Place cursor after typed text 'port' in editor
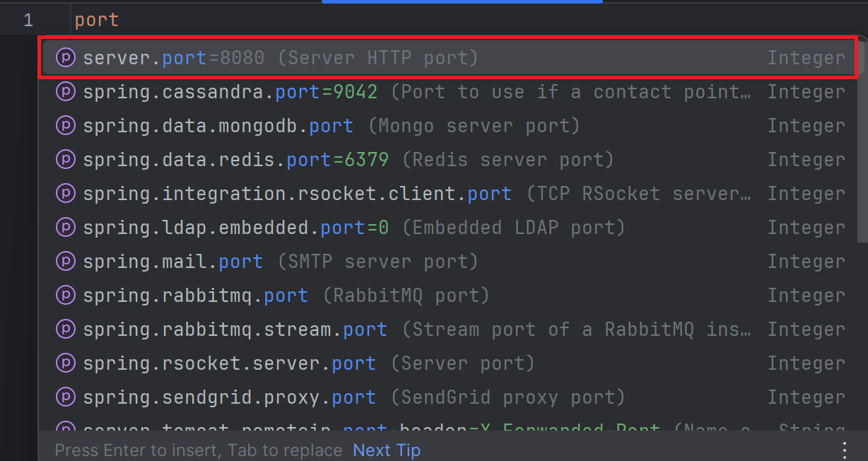Image resolution: width=868 pixels, height=461 pixels. [119, 20]
